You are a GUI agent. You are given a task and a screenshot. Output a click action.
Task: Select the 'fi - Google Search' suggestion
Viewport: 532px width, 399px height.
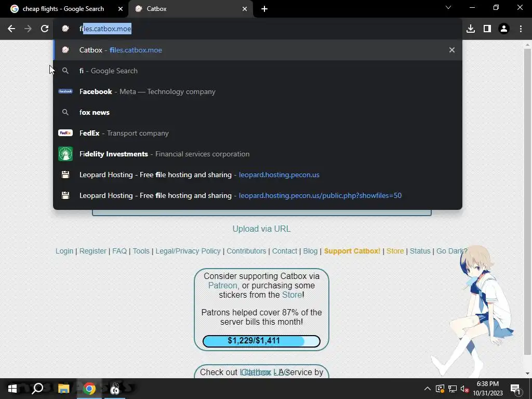point(258,71)
